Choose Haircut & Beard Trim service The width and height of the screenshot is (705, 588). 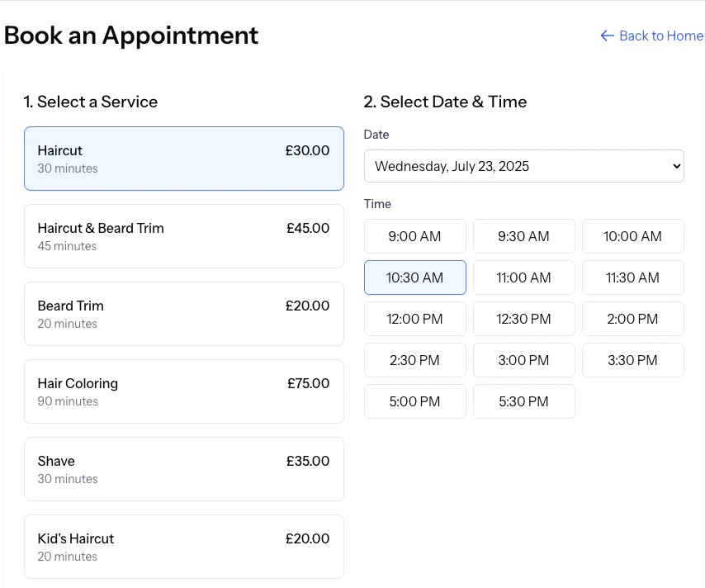click(183, 236)
